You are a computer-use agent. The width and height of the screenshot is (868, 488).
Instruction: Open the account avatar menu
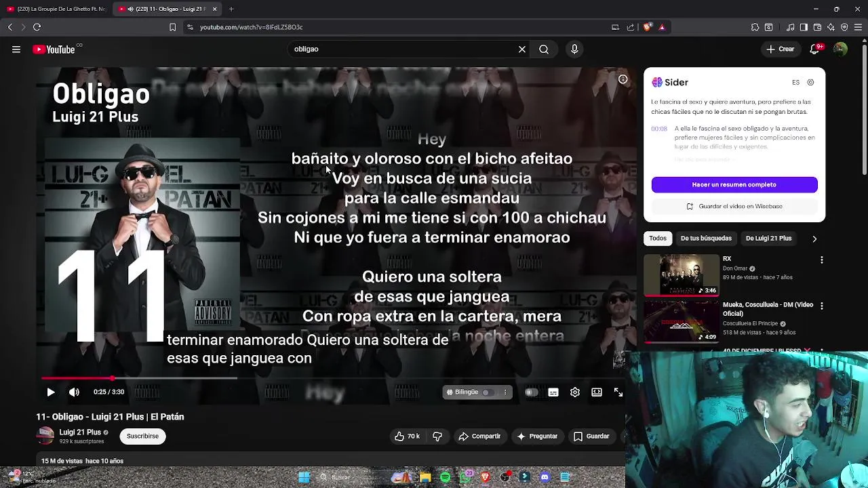(840, 49)
